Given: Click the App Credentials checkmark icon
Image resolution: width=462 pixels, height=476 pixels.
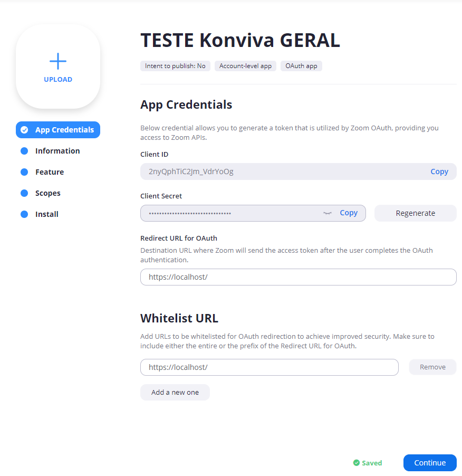Looking at the screenshot, I should click(24, 130).
